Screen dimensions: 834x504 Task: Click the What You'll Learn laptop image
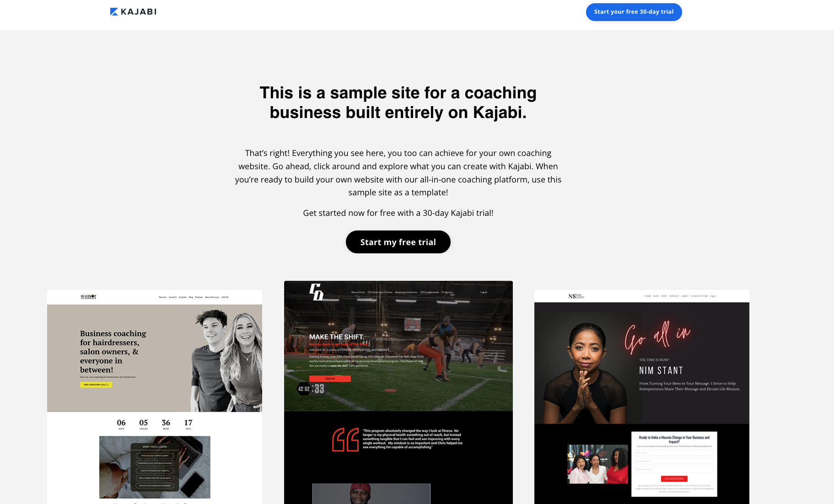click(155, 467)
